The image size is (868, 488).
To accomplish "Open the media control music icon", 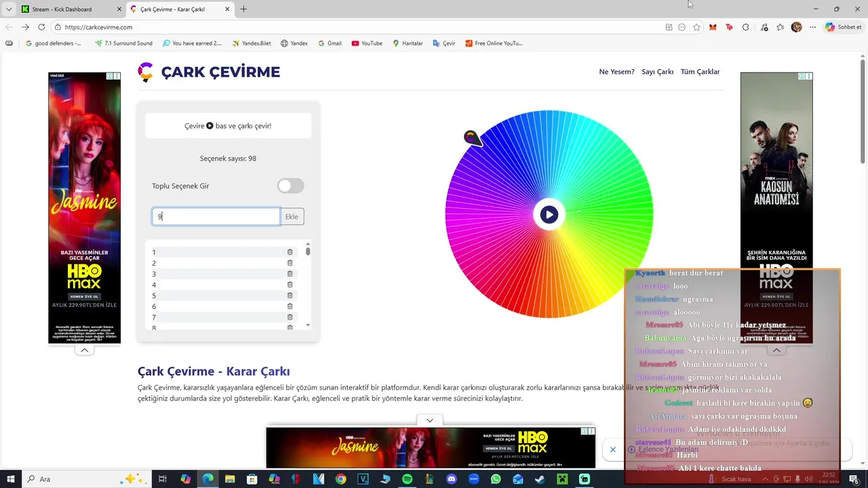I will 764,27.
